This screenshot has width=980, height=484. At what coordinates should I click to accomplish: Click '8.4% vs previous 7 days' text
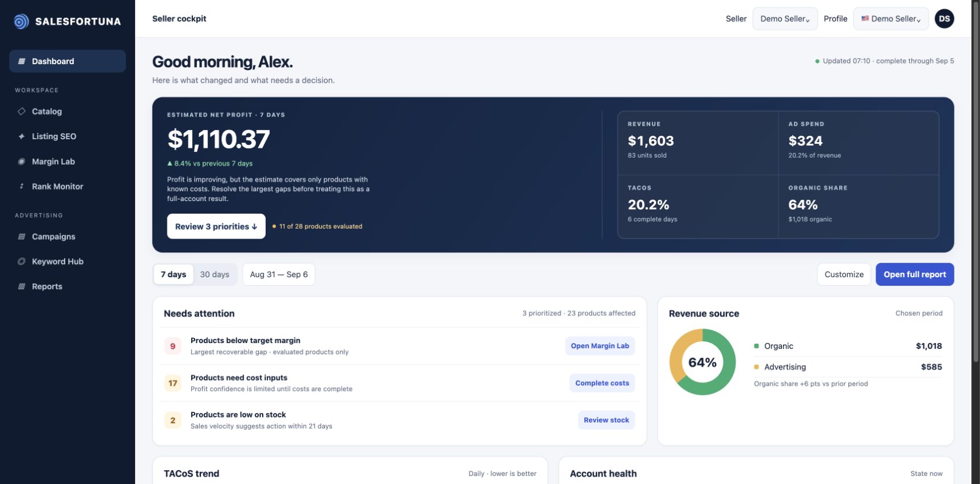[x=214, y=163]
